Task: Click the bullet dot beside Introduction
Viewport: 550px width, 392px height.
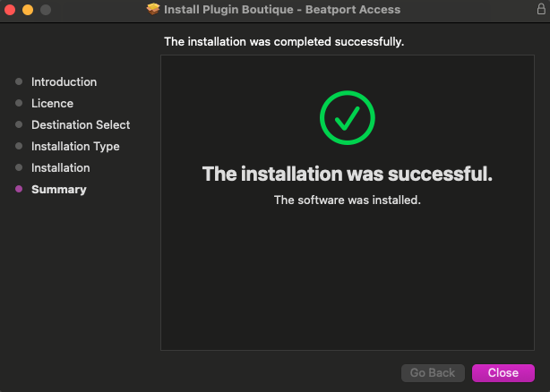Action: coord(19,81)
